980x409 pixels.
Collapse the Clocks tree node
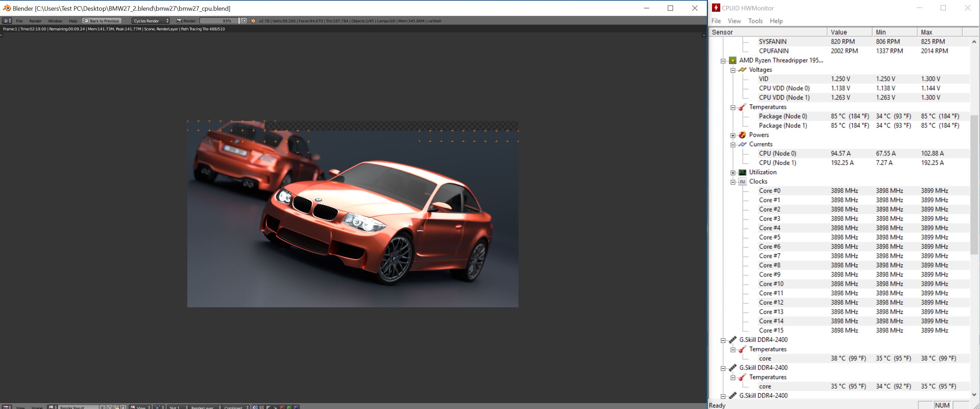733,182
